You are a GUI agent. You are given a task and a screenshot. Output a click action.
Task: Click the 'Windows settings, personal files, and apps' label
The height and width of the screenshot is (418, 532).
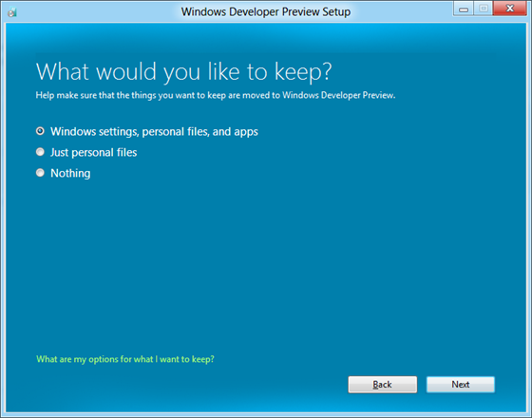point(154,132)
